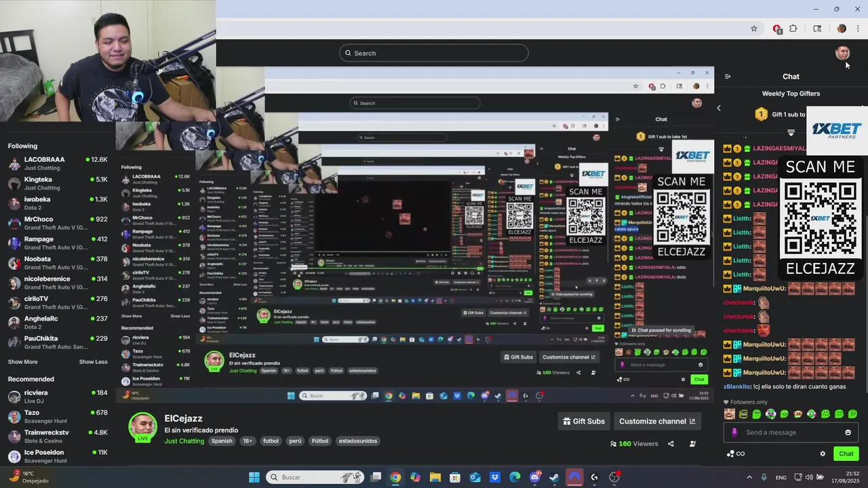Select the Spanish tag below the main stream title
Viewport: 868px width, 488px height.
(x=221, y=441)
